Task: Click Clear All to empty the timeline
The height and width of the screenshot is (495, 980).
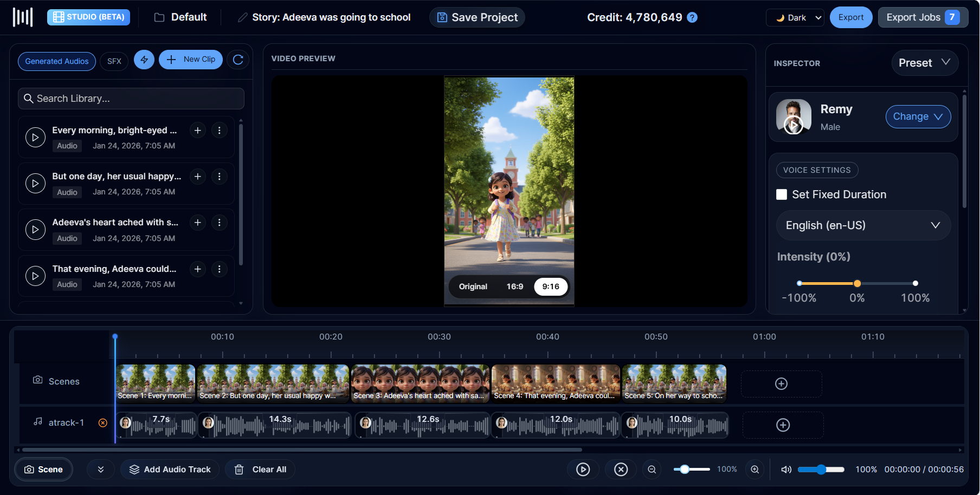Action: click(260, 470)
